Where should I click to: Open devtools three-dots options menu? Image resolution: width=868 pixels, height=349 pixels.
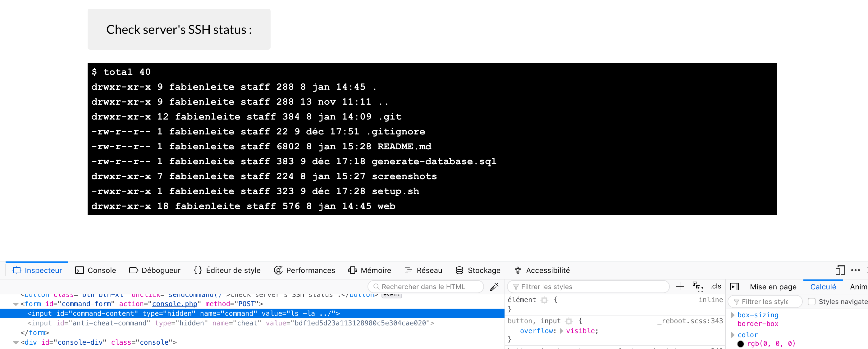(x=855, y=270)
